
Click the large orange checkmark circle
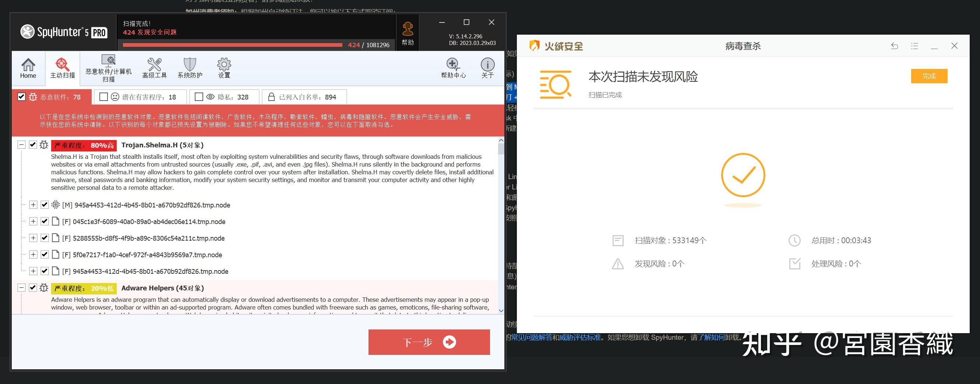tap(743, 175)
